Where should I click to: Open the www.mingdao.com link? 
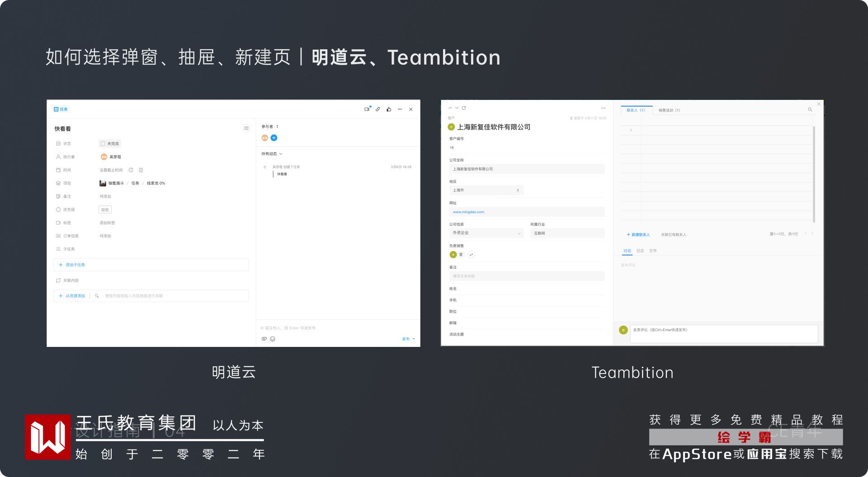click(x=468, y=212)
